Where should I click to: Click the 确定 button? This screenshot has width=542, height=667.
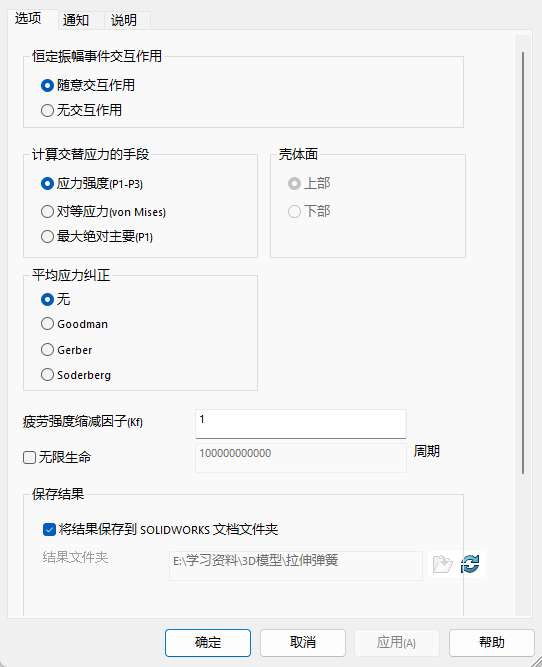[x=208, y=643]
